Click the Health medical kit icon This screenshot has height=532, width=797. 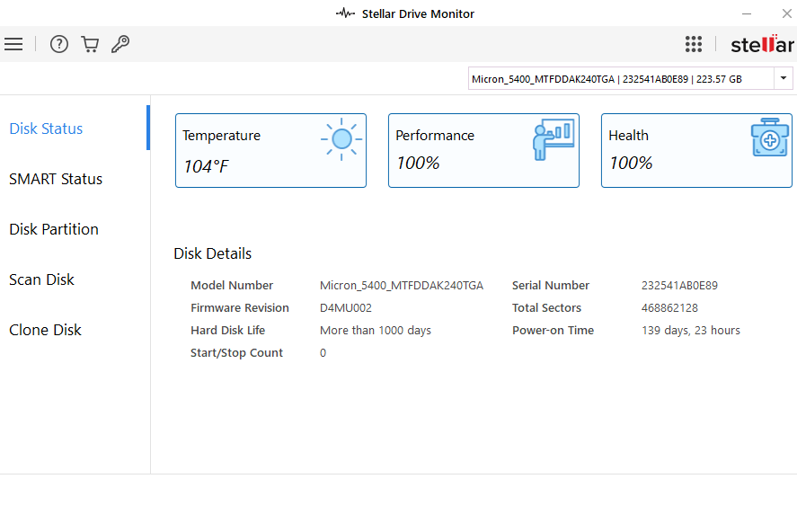pos(770,137)
